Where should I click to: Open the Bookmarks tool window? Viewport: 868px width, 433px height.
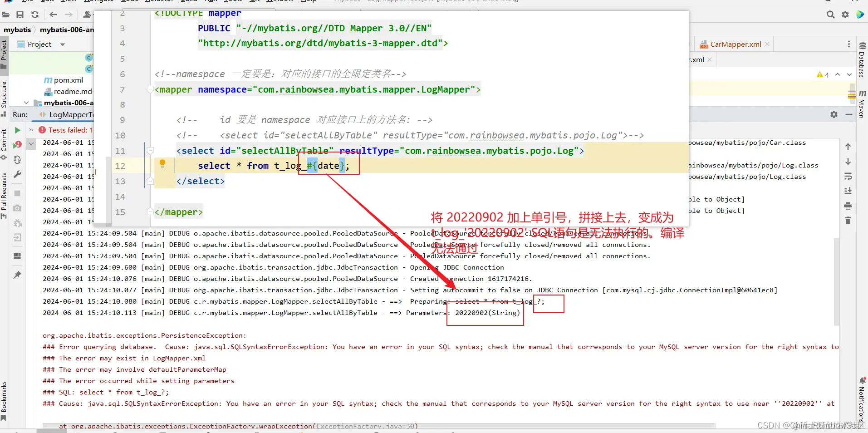pyautogui.click(x=4, y=400)
